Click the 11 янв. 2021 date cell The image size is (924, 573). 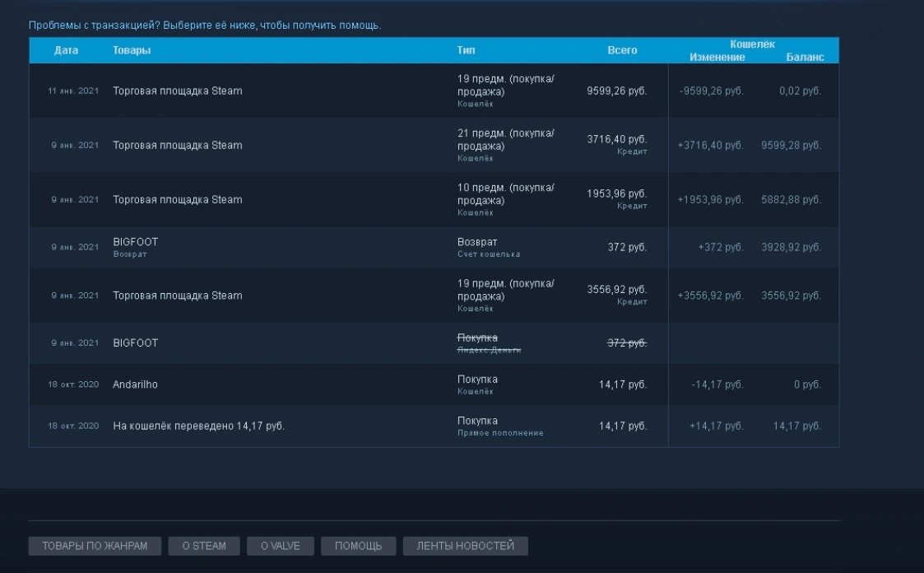tap(73, 91)
